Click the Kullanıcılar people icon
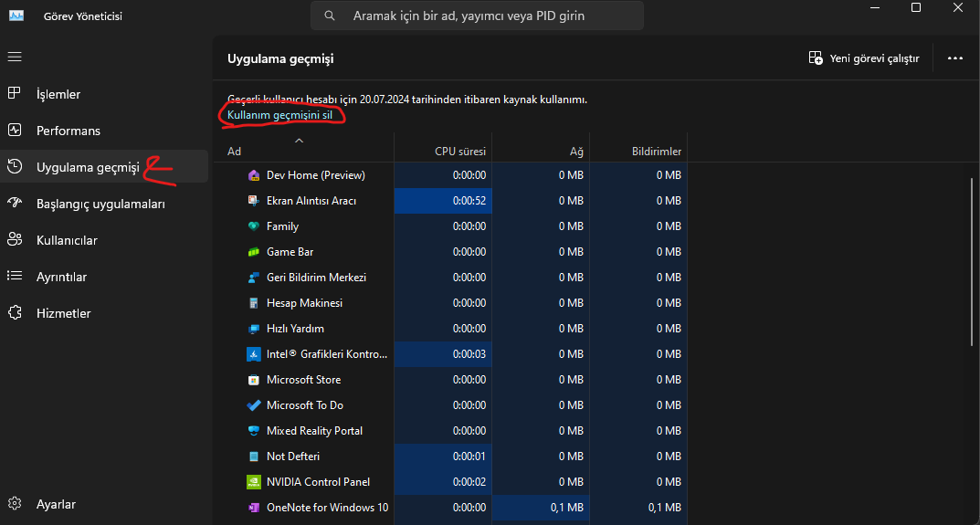The height and width of the screenshot is (525, 980). [15, 239]
